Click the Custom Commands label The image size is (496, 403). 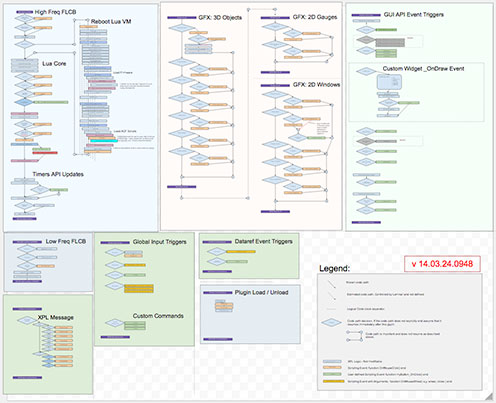click(x=158, y=316)
